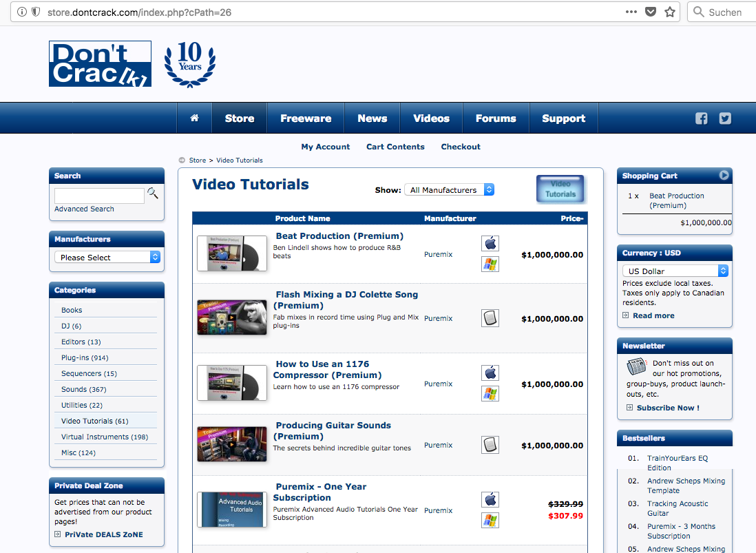Click the Apple icon for Beat Production

click(490, 243)
